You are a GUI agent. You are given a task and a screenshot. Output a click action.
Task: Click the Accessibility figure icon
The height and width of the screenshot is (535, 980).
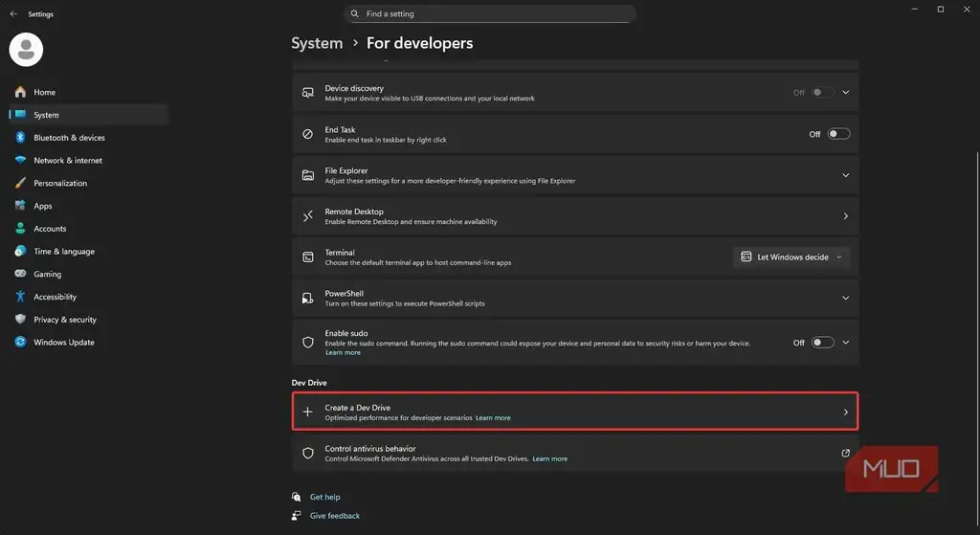(21, 297)
